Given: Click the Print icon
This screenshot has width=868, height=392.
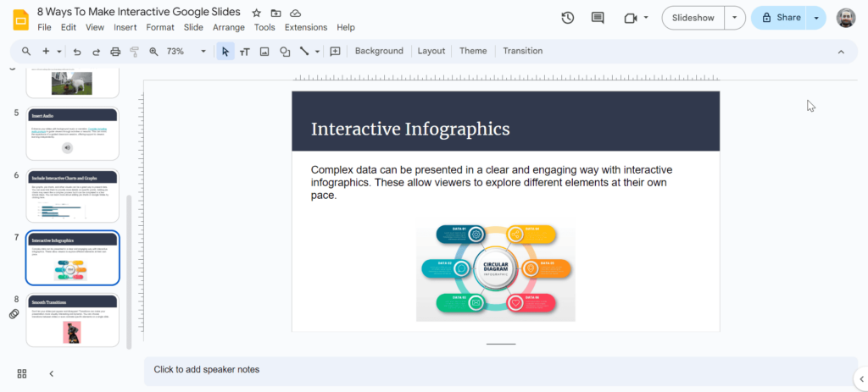Looking at the screenshot, I should 115,52.
